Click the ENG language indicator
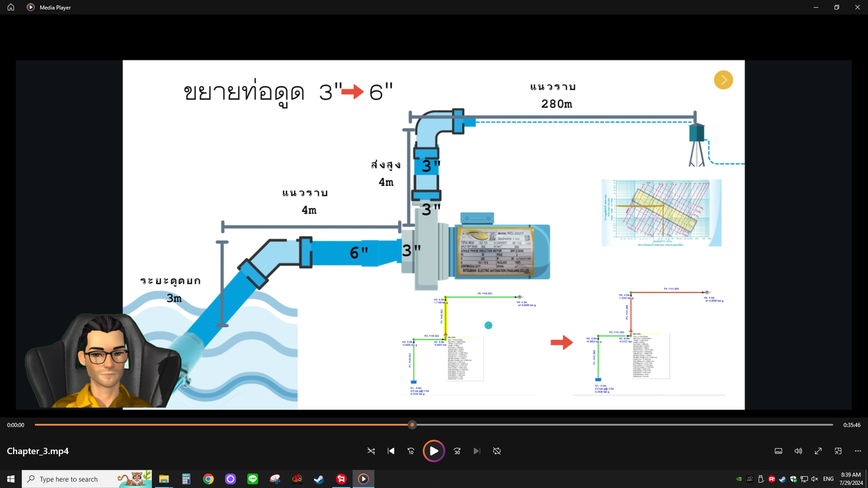868x488 pixels. click(828, 479)
